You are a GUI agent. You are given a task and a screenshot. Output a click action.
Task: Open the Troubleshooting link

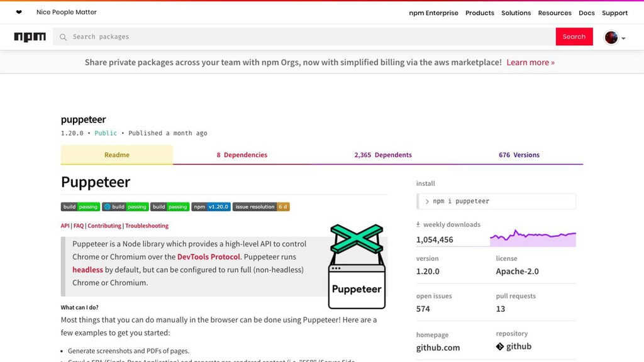[147, 226]
